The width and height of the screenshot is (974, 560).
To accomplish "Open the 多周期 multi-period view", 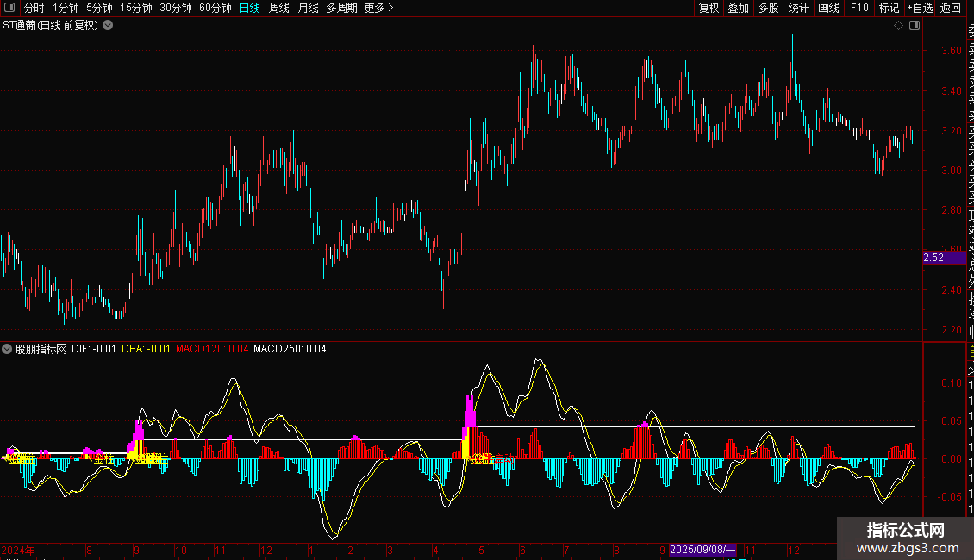I will click(341, 8).
